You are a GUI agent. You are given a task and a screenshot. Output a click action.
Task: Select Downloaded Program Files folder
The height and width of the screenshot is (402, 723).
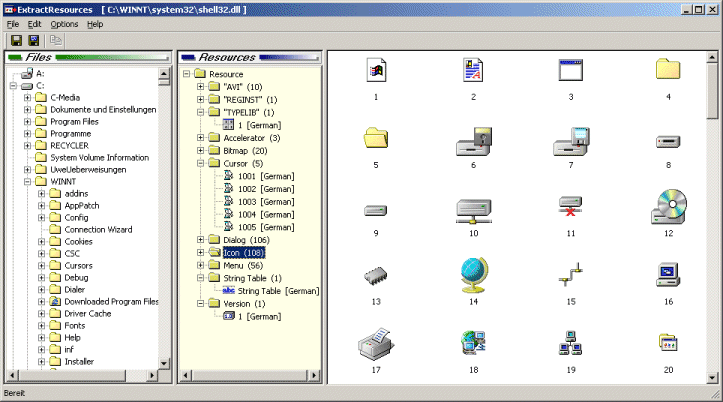point(111,302)
